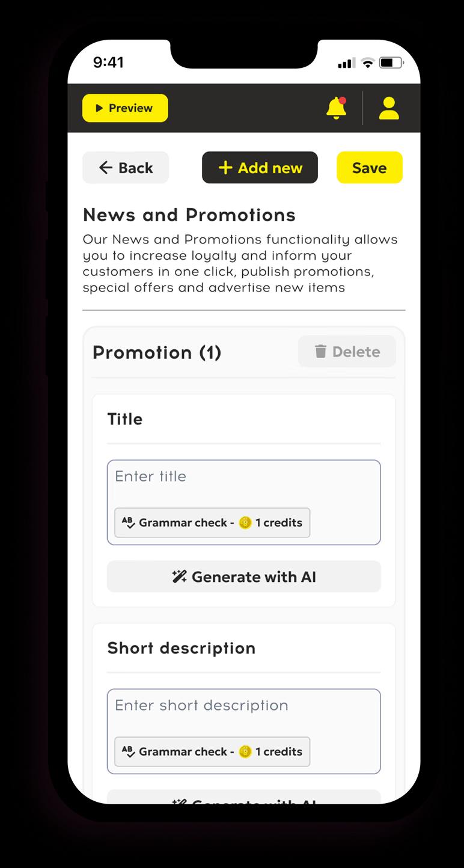Generate the title with AI

[243, 577]
